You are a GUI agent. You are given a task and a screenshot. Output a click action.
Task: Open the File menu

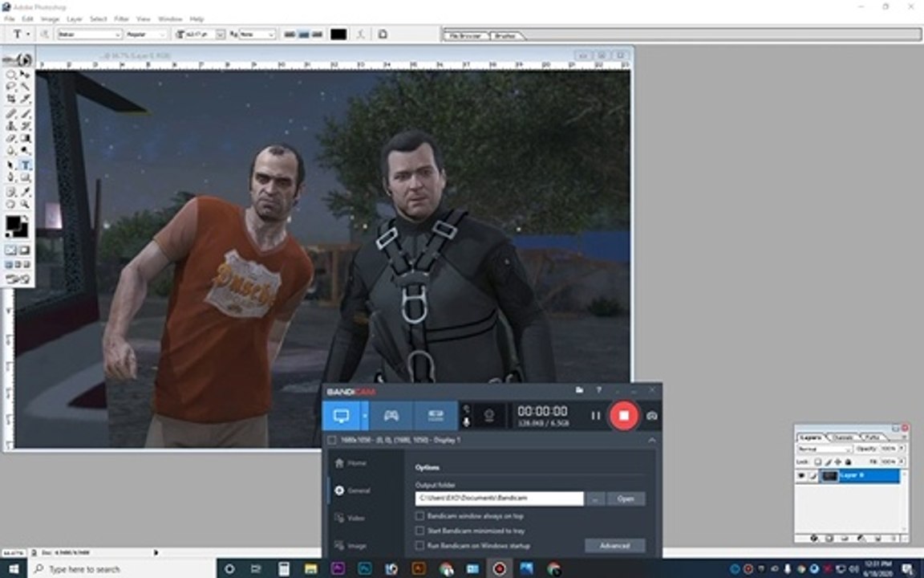click(9, 19)
